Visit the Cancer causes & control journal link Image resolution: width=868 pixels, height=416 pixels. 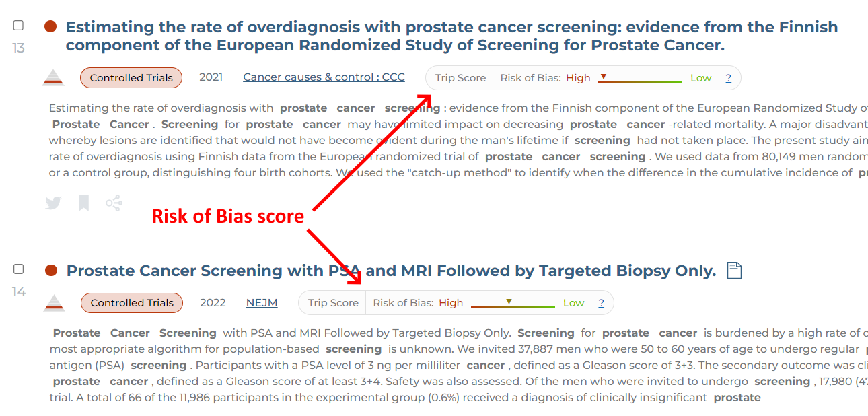(324, 77)
